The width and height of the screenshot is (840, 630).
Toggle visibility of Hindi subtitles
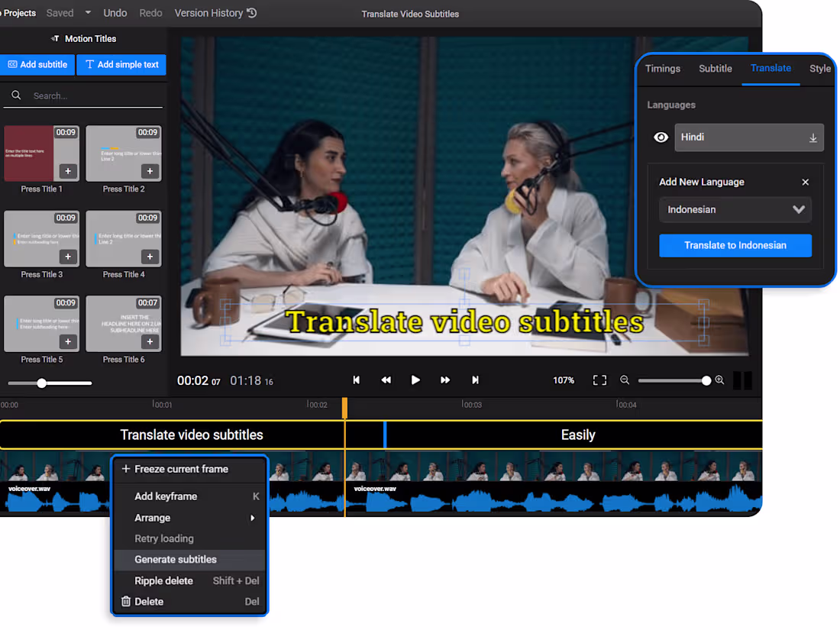[x=660, y=137]
